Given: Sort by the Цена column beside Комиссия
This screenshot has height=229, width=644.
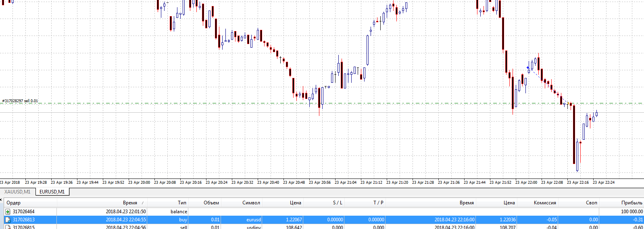Looking at the screenshot, I should click(x=509, y=203).
